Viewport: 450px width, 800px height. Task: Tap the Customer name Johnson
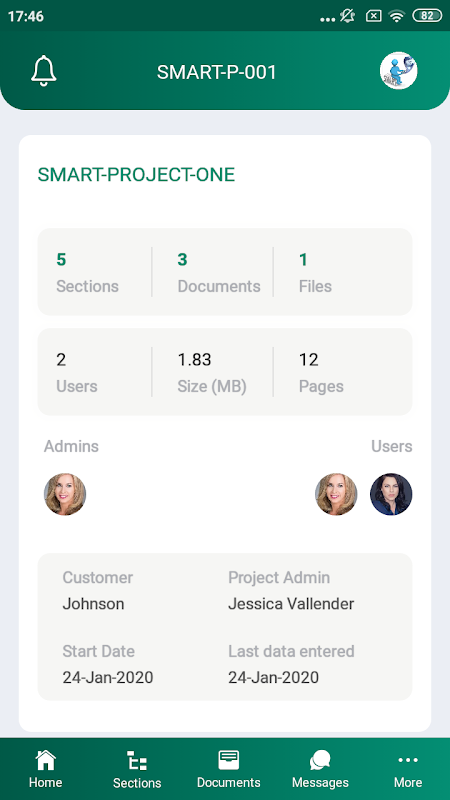93,604
